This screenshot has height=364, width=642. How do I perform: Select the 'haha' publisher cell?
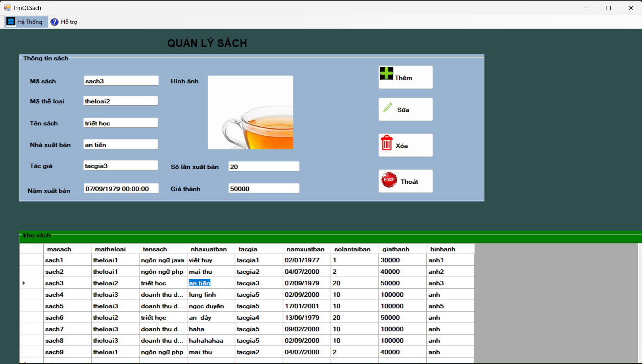[211, 329]
